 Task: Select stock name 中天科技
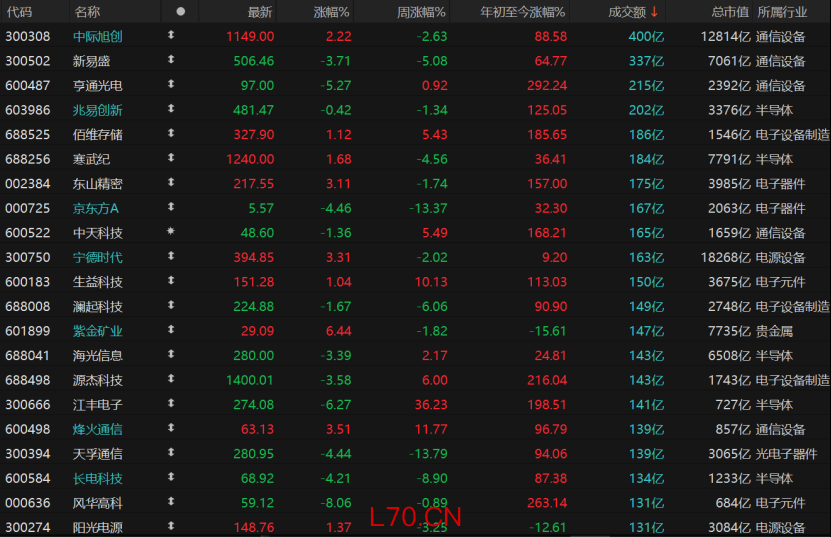pos(98,233)
